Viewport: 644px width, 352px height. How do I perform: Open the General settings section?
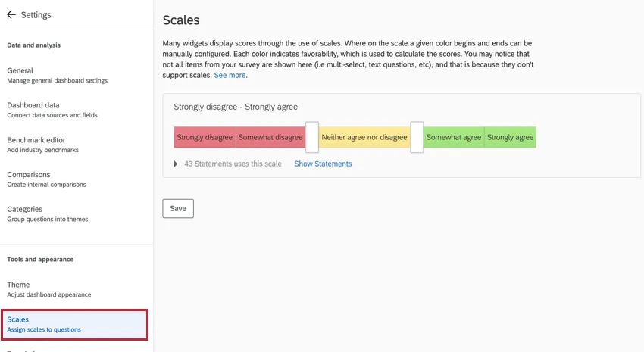coord(20,70)
